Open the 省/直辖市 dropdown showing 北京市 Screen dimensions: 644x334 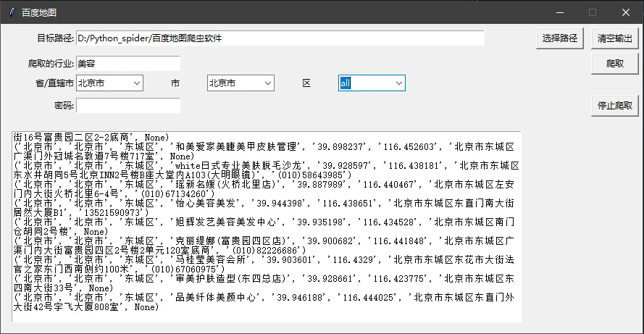[x=109, y=83]
